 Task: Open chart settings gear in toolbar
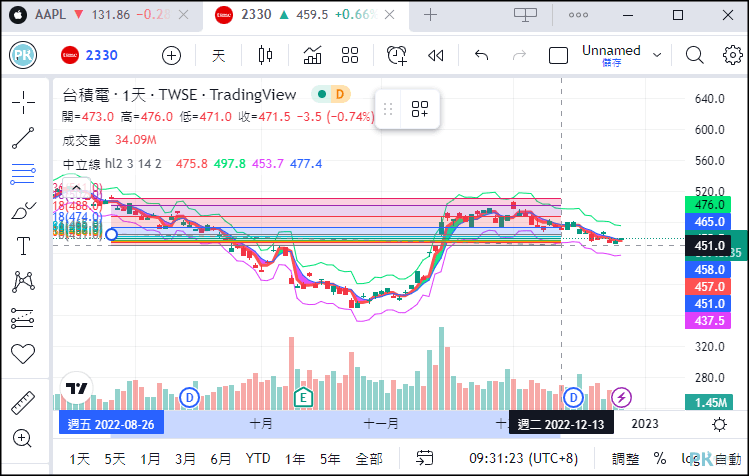[732, 55]
